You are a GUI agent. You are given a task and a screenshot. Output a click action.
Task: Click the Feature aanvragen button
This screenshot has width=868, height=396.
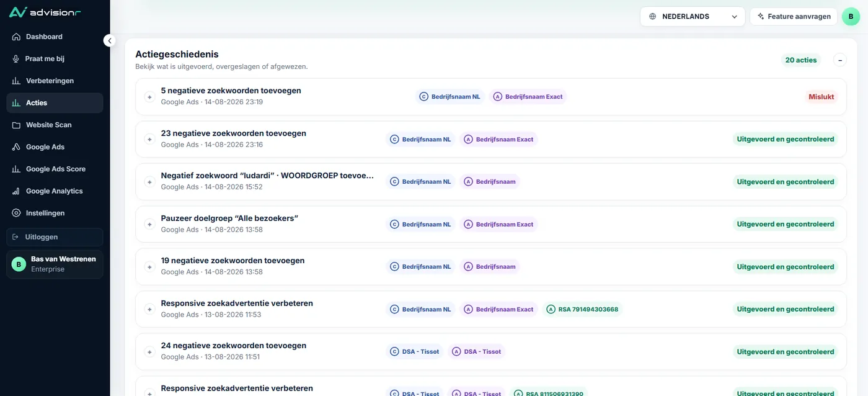point(794,17)
